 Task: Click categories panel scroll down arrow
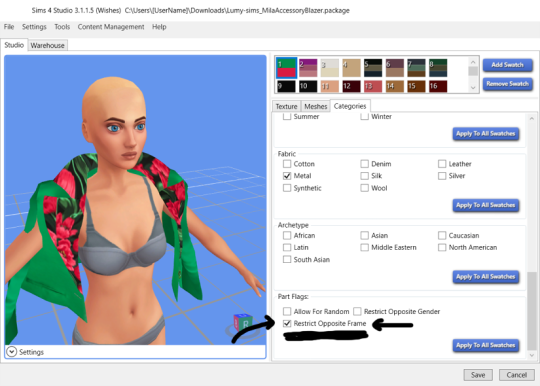tap(532, 355)
